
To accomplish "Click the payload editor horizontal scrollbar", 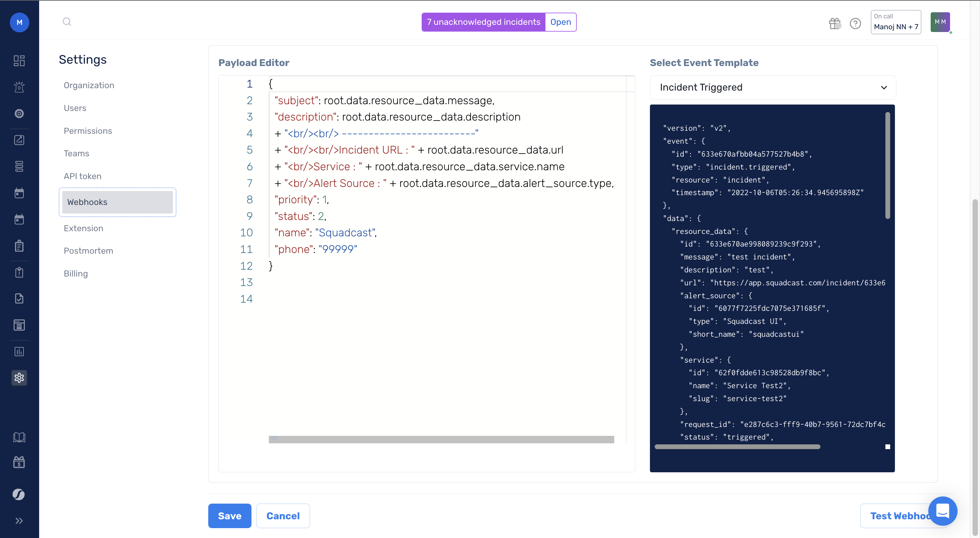I will tap(441, 439).
